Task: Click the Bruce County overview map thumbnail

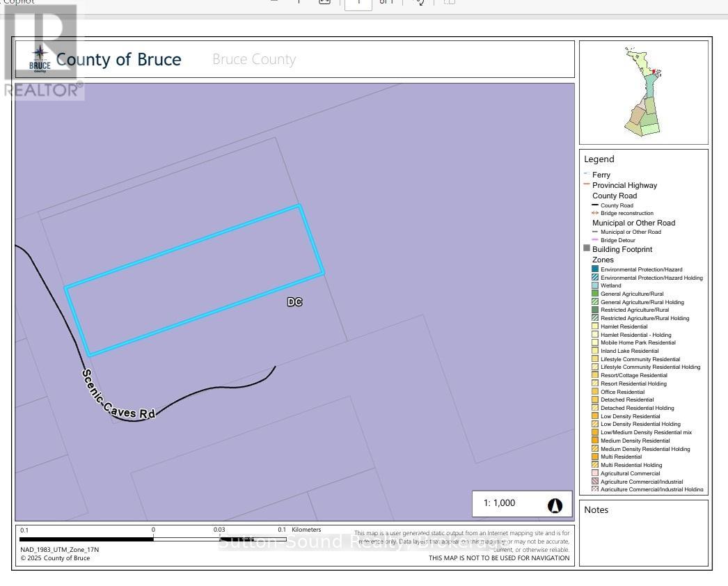Action: (x=644, y=92)
